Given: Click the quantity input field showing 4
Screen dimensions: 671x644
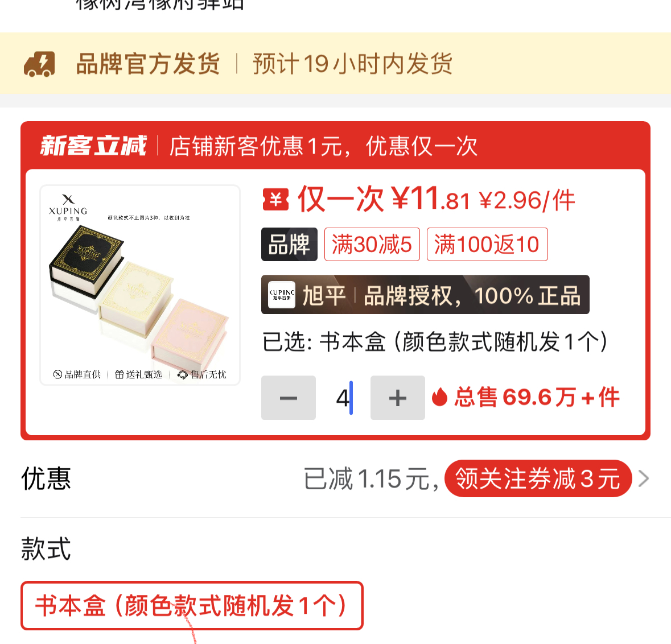Looking at the screenshot, I should pyautogui.click(x=343, y=398).
